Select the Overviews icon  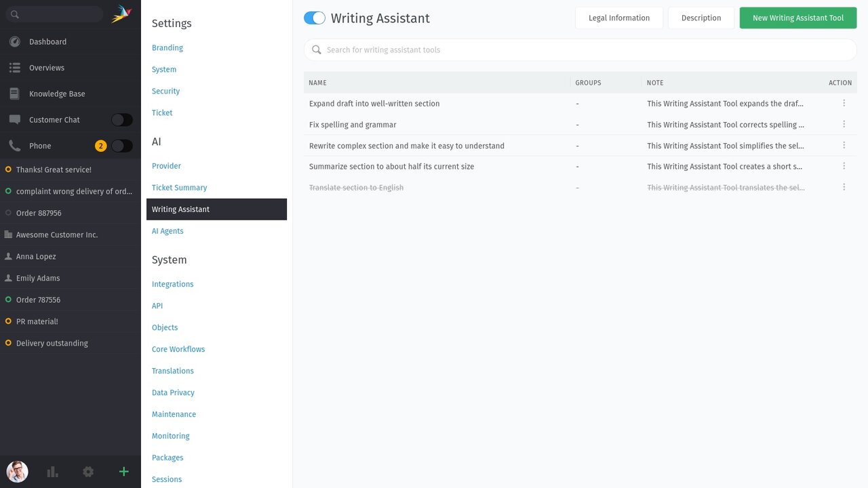pos(15,68)
